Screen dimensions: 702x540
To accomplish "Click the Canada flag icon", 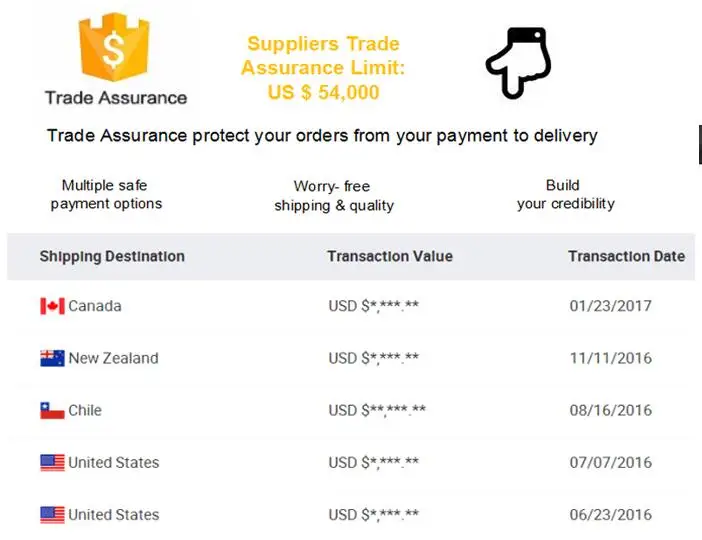I will pyautogui.click(x=52, y=306).
